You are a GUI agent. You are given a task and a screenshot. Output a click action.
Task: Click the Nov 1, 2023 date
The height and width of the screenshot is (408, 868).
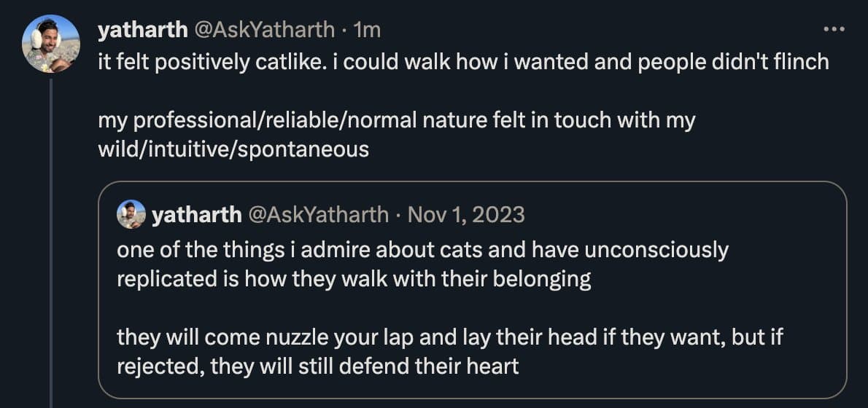pos(466,214)
